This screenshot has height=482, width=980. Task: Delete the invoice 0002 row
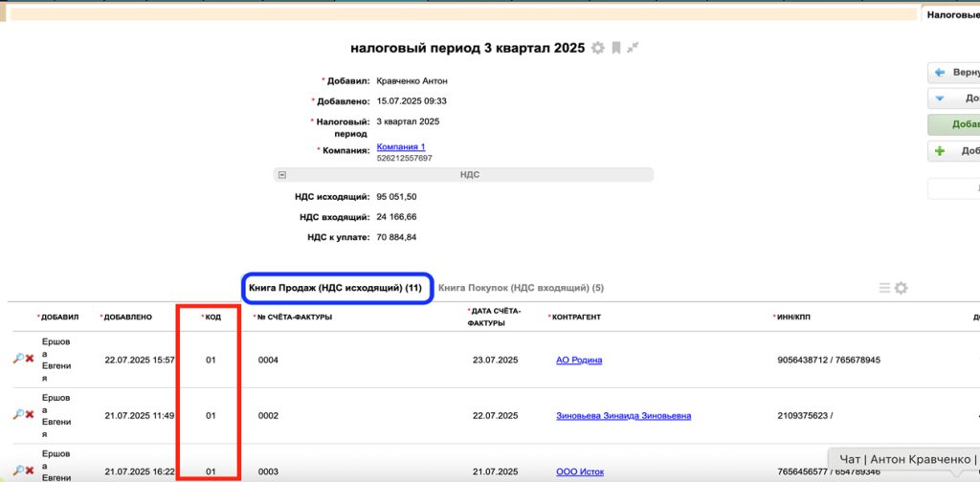click(30, 415)
